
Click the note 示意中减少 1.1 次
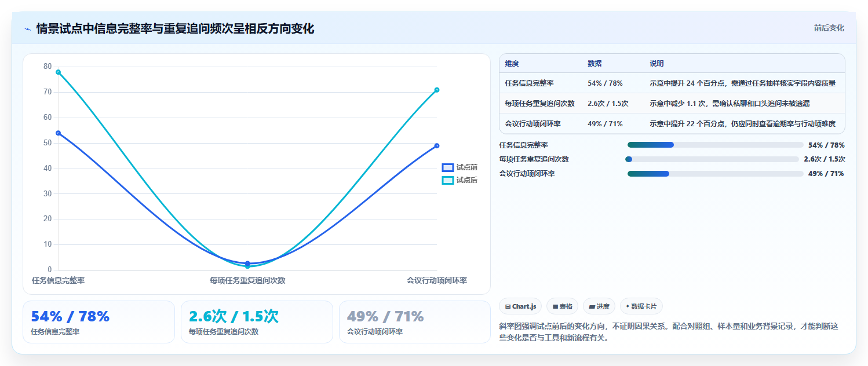(x=730, y=104)
